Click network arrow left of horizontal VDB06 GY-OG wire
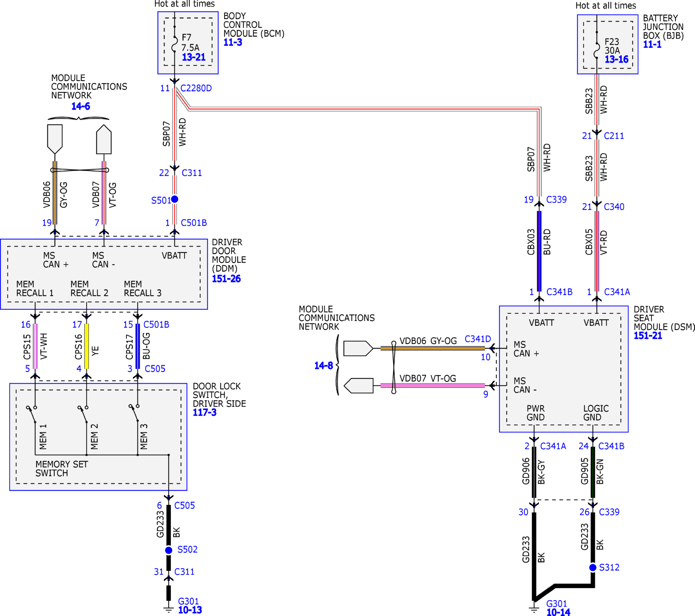The height and width of the screenshot is (616, 695). pyautogui.click(x=358, y=348)
